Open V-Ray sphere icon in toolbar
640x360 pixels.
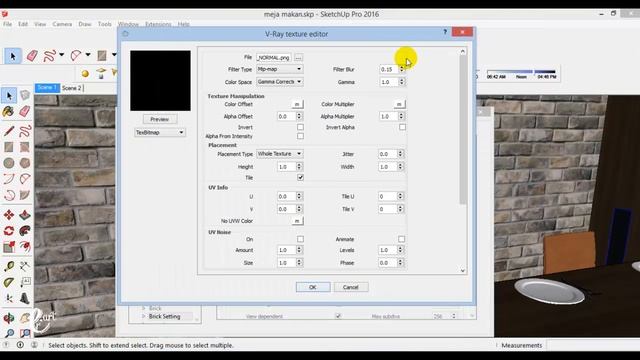pos(85,73)
